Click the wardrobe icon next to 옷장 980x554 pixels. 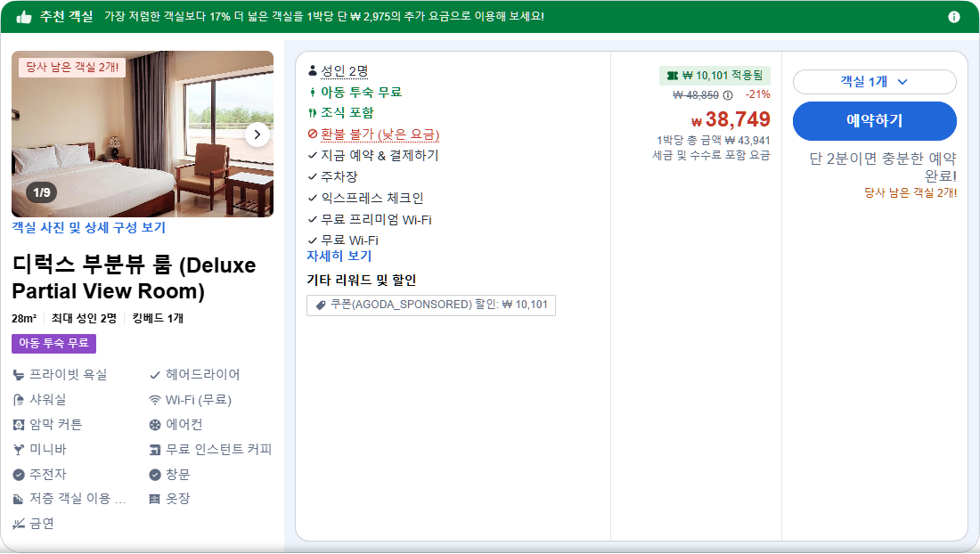(155, 499)
